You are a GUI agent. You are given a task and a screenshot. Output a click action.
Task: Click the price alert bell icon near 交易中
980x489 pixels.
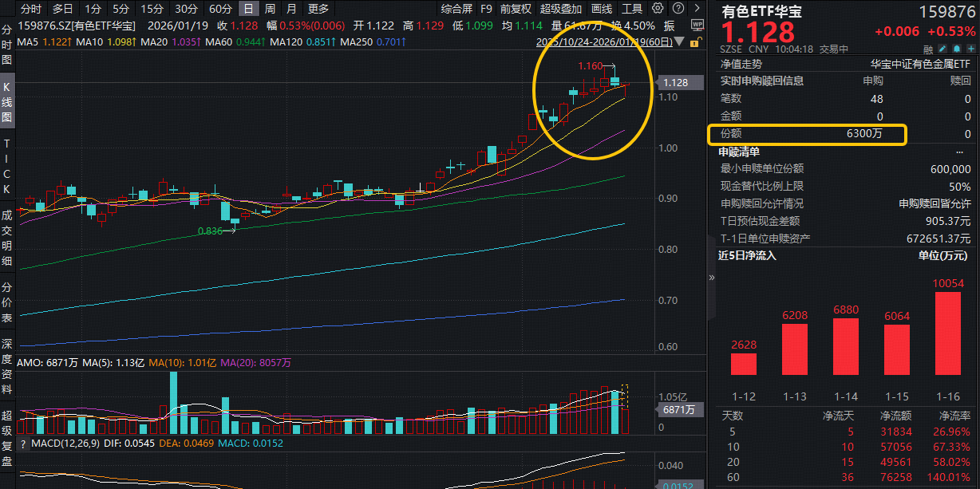click(957, 49)
